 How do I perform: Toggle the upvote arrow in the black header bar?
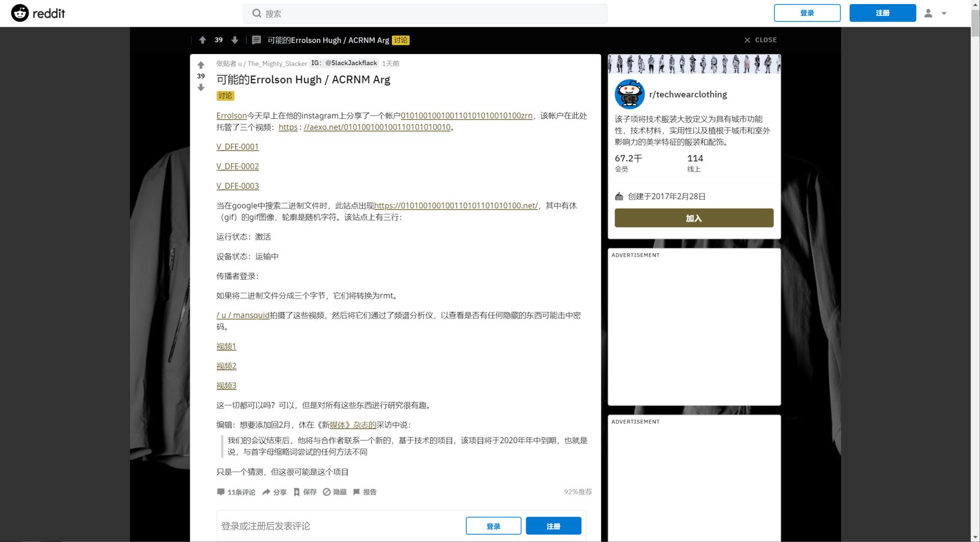(x=202, y=40)
